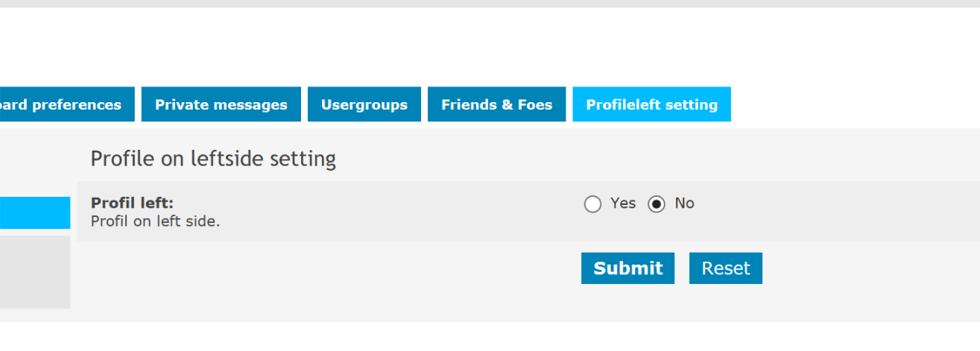Reset the form with Reset button
The image size is (980, 351).
coord(726,268)
